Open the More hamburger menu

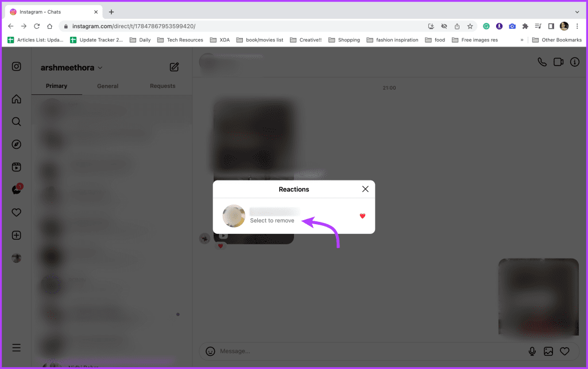(16, 348)
